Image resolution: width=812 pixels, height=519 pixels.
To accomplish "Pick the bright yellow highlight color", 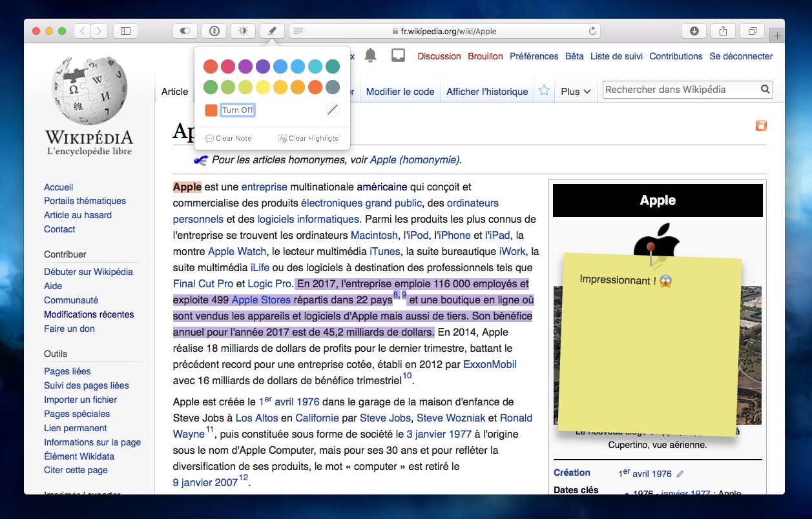I will click(263, 87).
